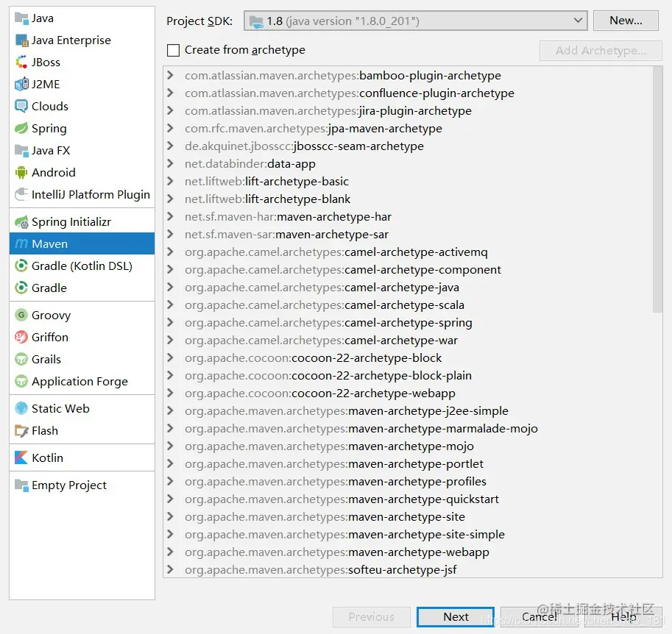The width and height of the screenshot is (672, 634).
Task: Click the IntelliJ Platform Plugin icon
Action: point(21,194)
